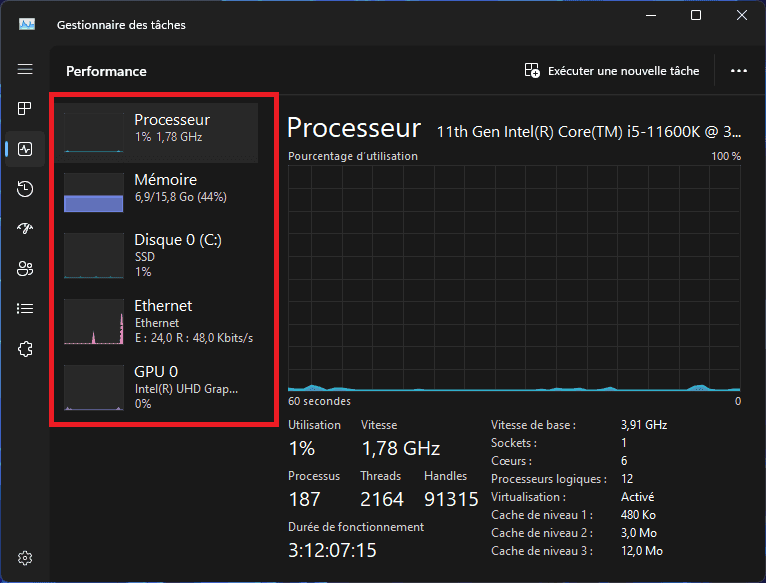766x583 pixels.
Task: Select the Disque 0 (C:) item
Action: click(156, 256)
